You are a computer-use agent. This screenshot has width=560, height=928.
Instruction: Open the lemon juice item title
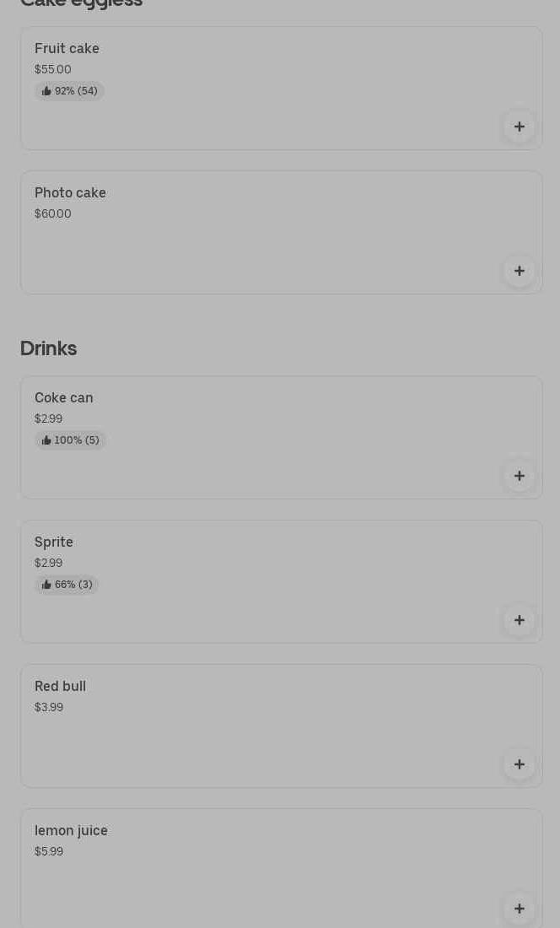(71, 831)
